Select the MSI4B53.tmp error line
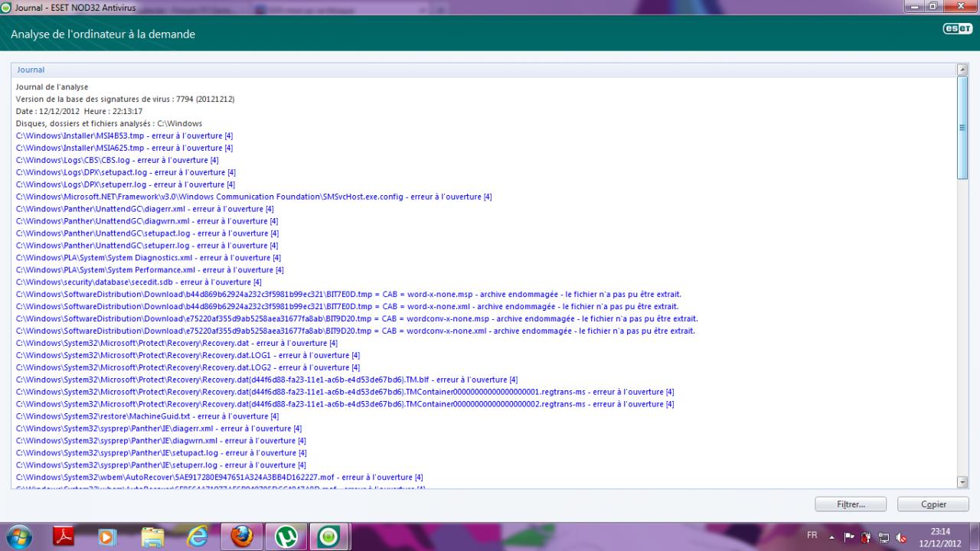The height and width of the screenshot is (551, 980). [125, 136]
